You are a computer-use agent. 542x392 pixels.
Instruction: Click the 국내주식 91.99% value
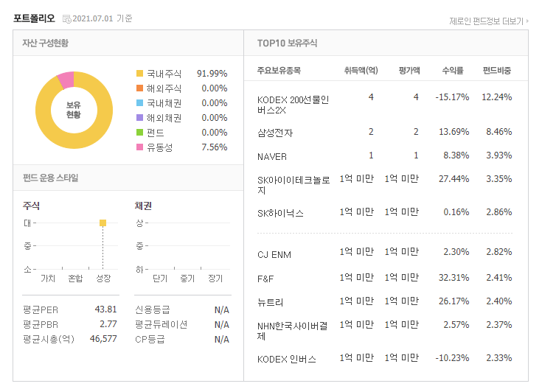(x=212, y=74)
